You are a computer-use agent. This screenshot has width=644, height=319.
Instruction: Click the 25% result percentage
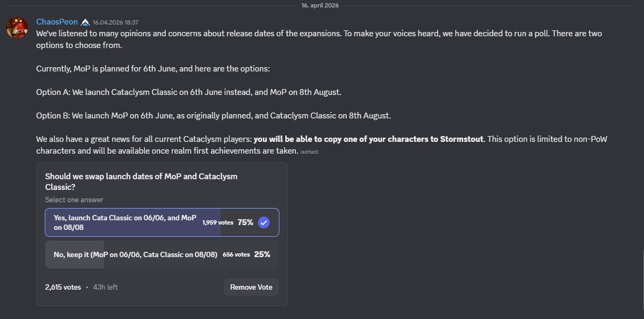pos(262,254)
